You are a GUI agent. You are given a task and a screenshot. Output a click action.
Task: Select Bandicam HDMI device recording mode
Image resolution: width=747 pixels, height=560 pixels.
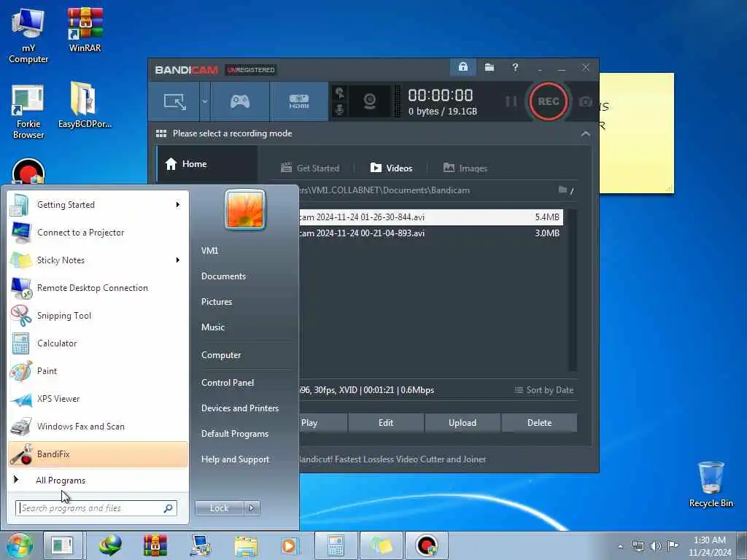[x=298, y=101]
